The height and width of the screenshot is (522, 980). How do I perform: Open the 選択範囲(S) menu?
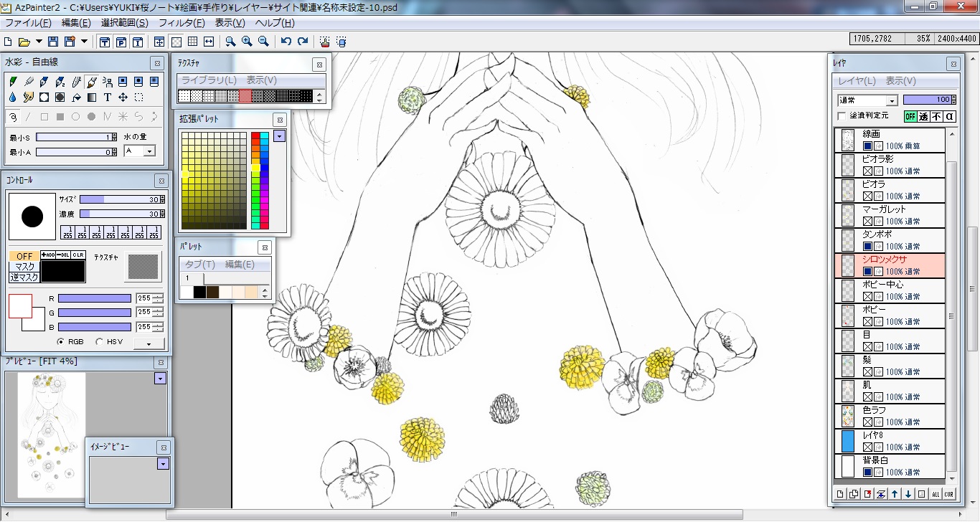point(124,23)
